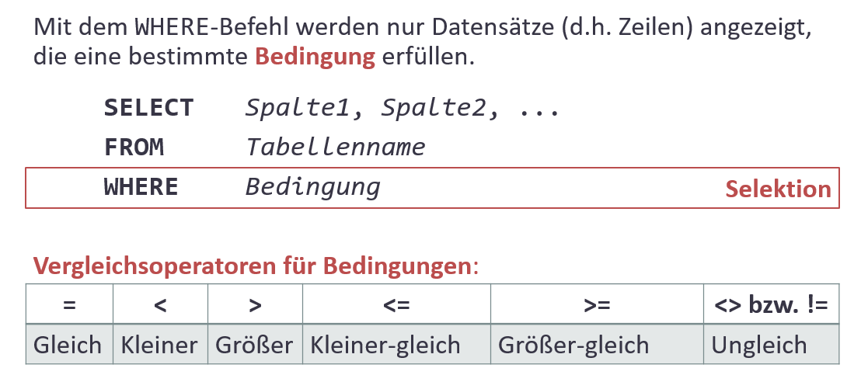Image resolution: width=868 pixels, height=382 pixels.
Task: Click the < operator table cell
Action: 160,304
